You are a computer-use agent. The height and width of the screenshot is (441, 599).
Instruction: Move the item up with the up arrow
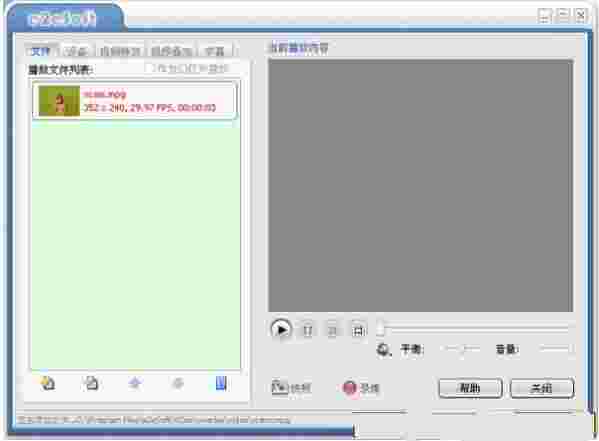(135, 383)
